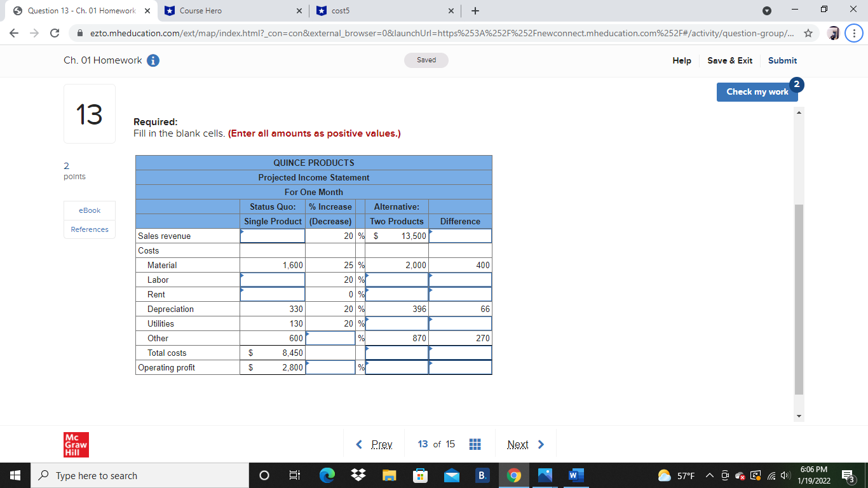Open the question navigator grid icon
Image resolution: width=868 pixels, height=488 pixels.
click(475, 444)
